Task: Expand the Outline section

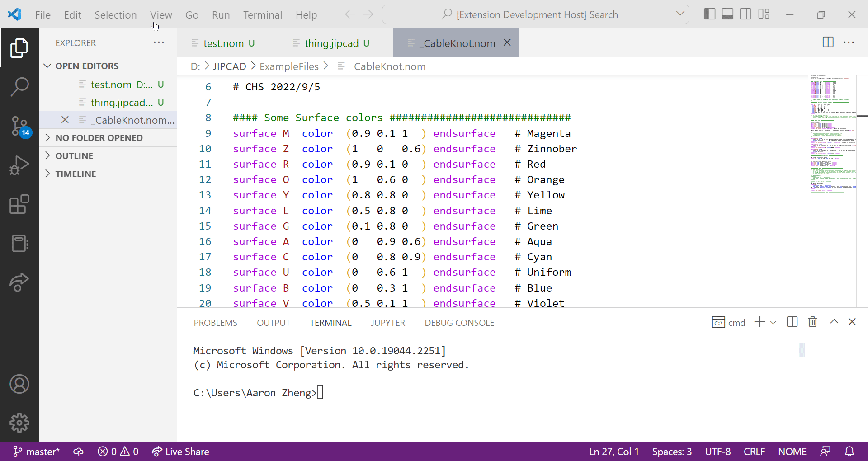Action: click(108, 156)
